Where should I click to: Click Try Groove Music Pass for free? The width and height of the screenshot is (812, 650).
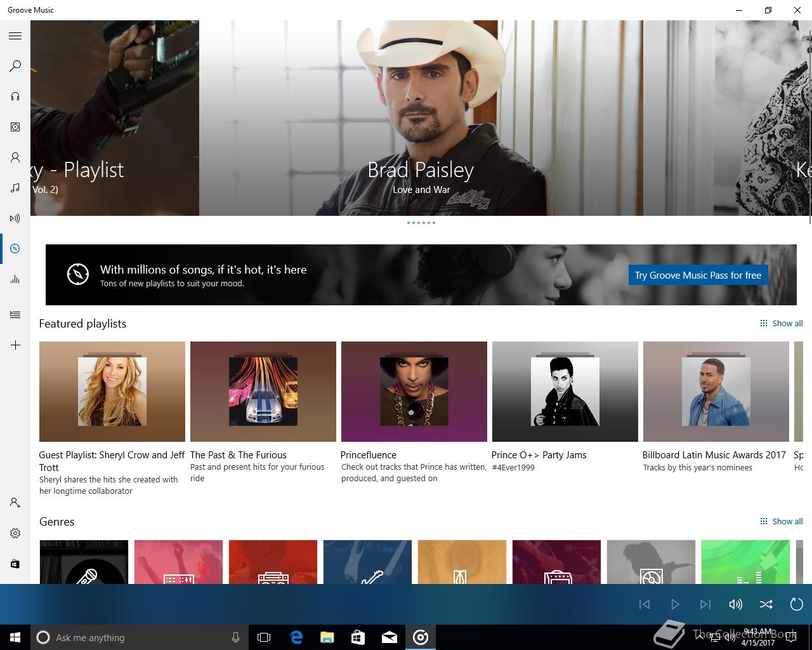click(x=698, y=275)
